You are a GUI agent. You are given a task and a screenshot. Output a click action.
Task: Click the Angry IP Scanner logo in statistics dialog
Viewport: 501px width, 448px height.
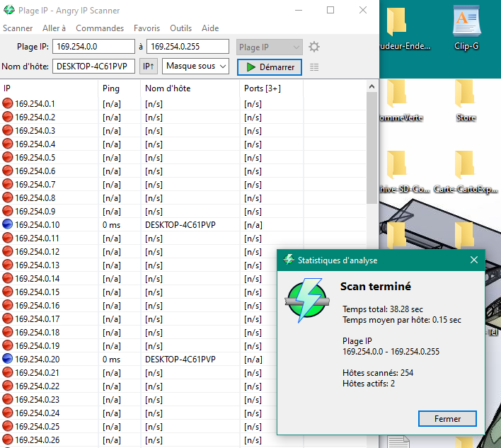pos(307,300)
